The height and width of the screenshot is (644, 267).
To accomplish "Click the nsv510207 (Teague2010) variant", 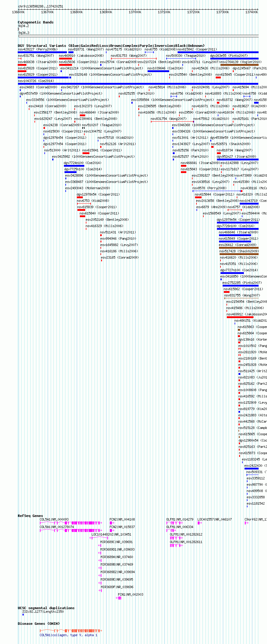I will click(x=101, y=125).
